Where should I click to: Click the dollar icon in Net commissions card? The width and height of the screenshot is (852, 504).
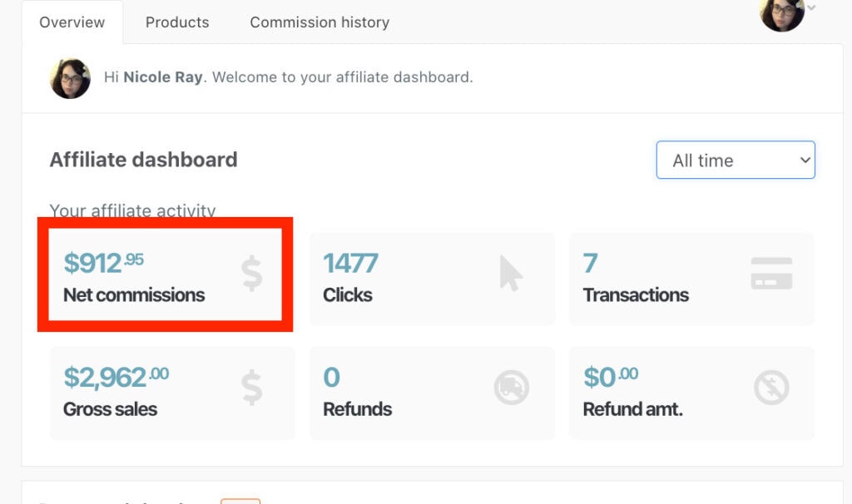(252, 274)
